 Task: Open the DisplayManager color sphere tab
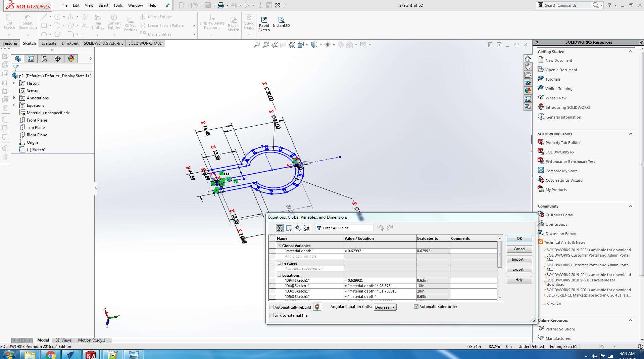[x=71, y=59]
